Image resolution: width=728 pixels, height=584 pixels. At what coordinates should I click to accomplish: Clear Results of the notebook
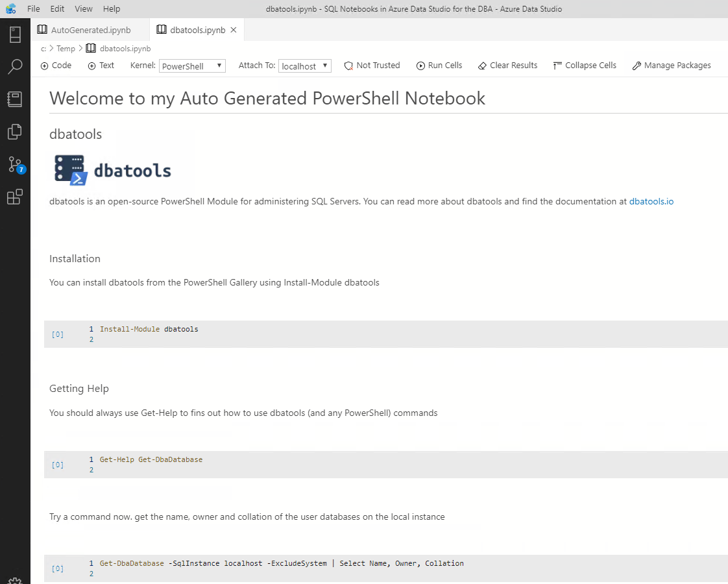click(507, 66)
